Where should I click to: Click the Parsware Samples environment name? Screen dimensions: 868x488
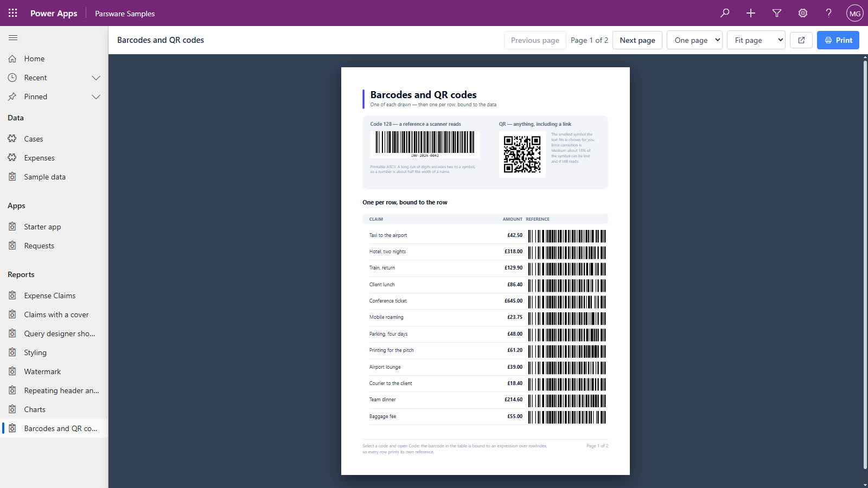[x=125, y=14]
